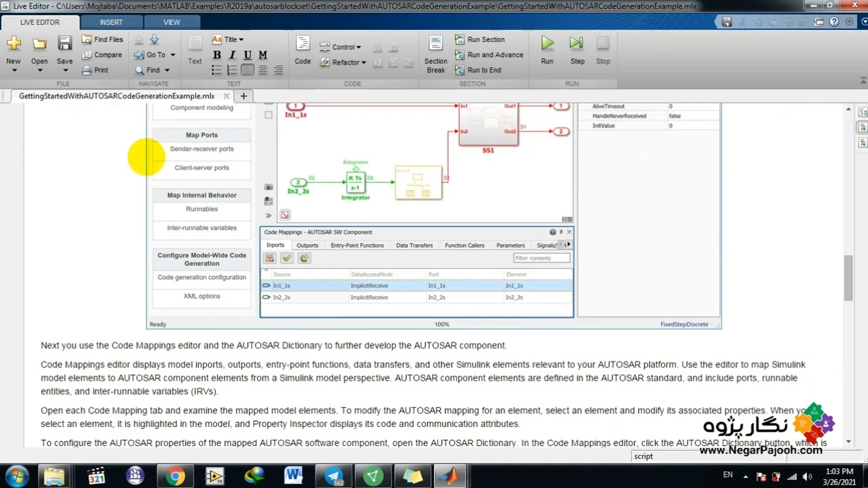Click the Print icon
Image resolution: width=868 pixels, height=488 pixels.
tap(95, 70)
